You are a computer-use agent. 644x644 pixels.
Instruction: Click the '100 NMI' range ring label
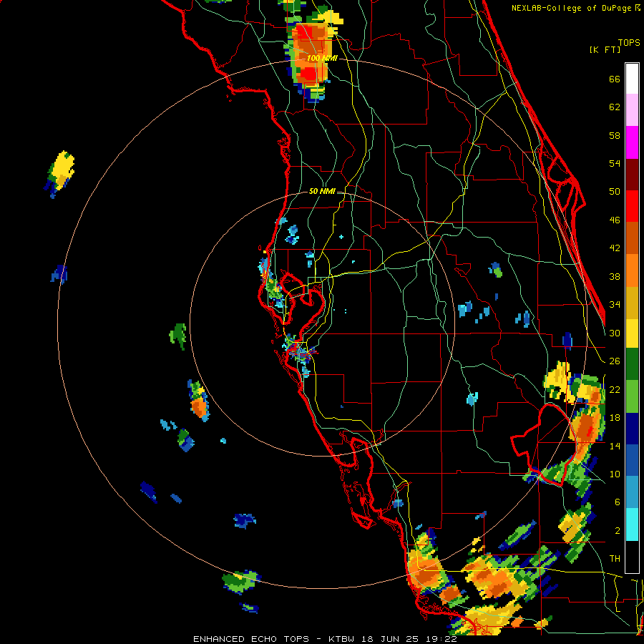tap(322, 59)
